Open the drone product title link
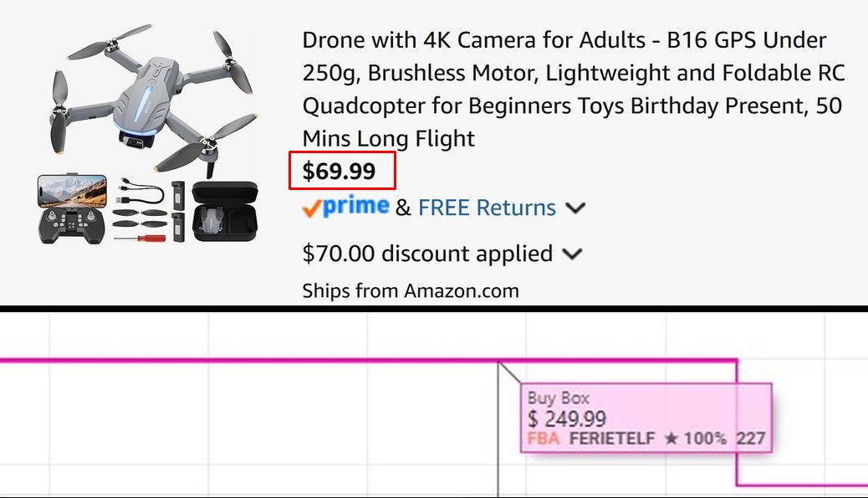Viewport: 868px width, 498px height. click(574, 89)
